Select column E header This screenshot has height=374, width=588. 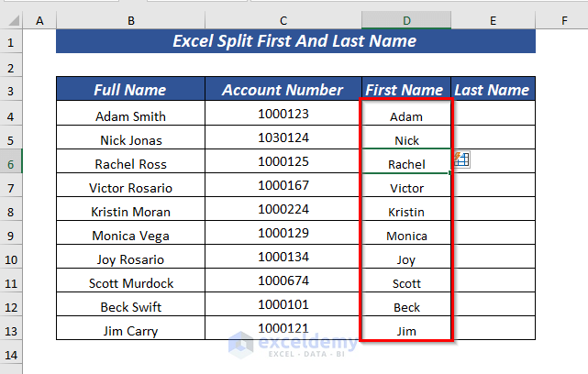tap(493, 20)
